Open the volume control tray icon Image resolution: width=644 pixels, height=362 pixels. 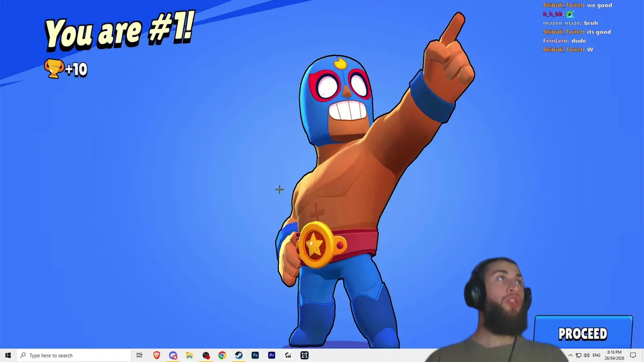[586, 355]
